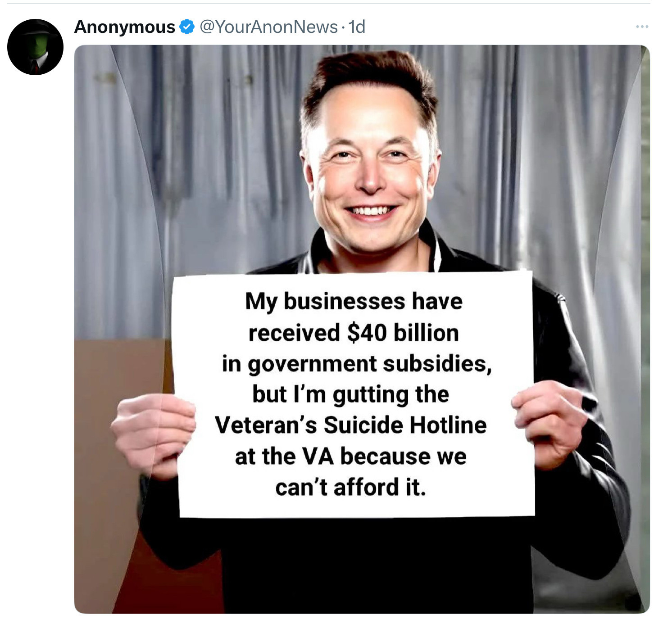Screen dimensions: 672x624
Task: Click 'Veteran's Suicide Hotline' text on sign
Action: (x=351, y=425)
